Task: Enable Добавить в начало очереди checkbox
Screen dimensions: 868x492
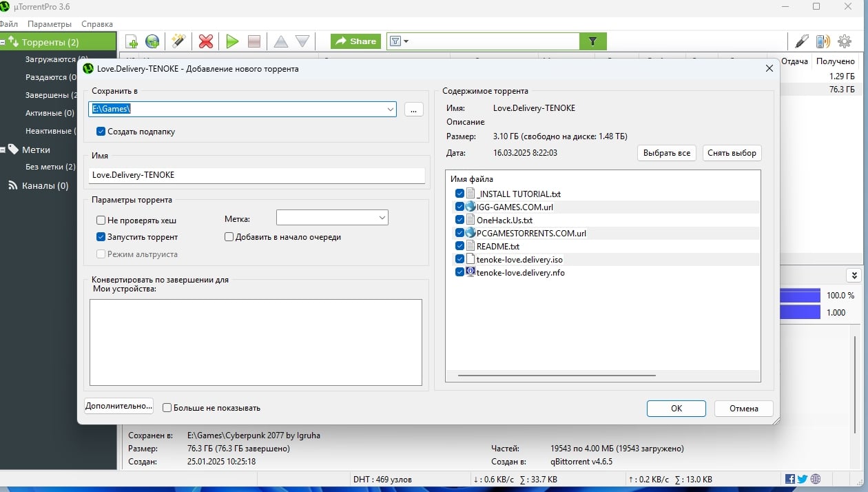Action: (229, 237)
